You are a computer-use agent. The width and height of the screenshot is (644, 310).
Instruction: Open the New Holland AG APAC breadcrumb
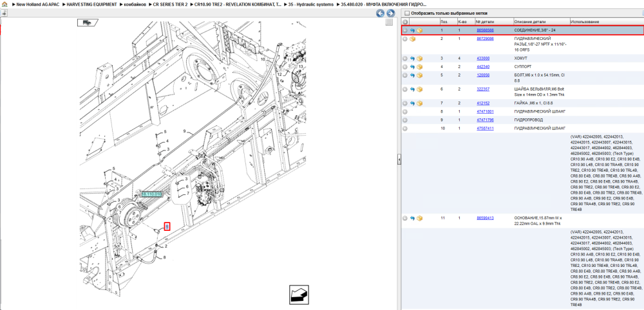click(38, 4)
